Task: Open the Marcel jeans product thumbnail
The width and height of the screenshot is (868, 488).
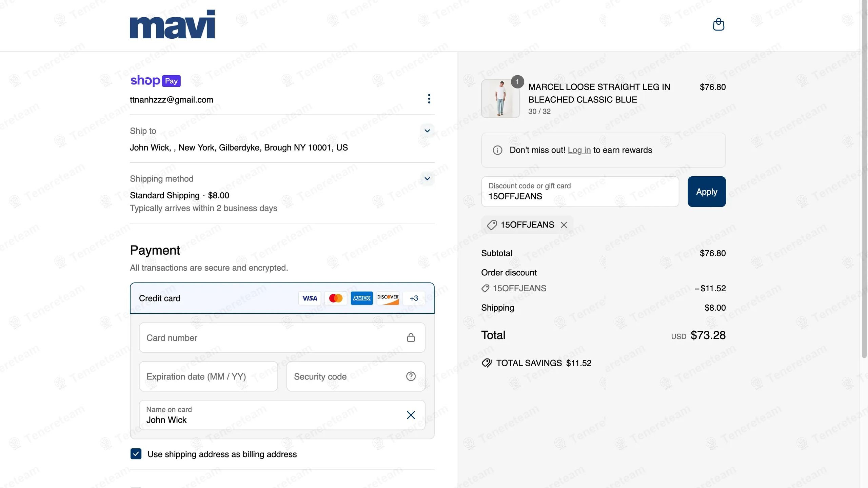Action: 500,99
